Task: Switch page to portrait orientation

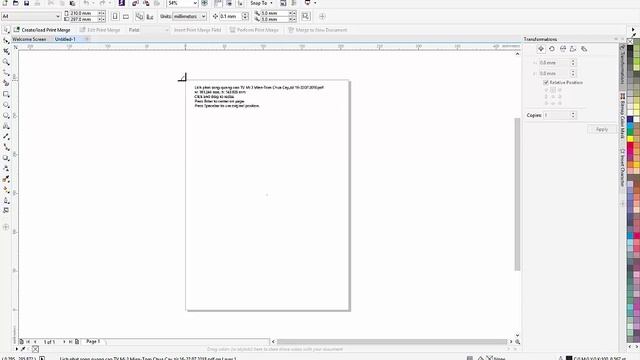Action: coord(115,16)
